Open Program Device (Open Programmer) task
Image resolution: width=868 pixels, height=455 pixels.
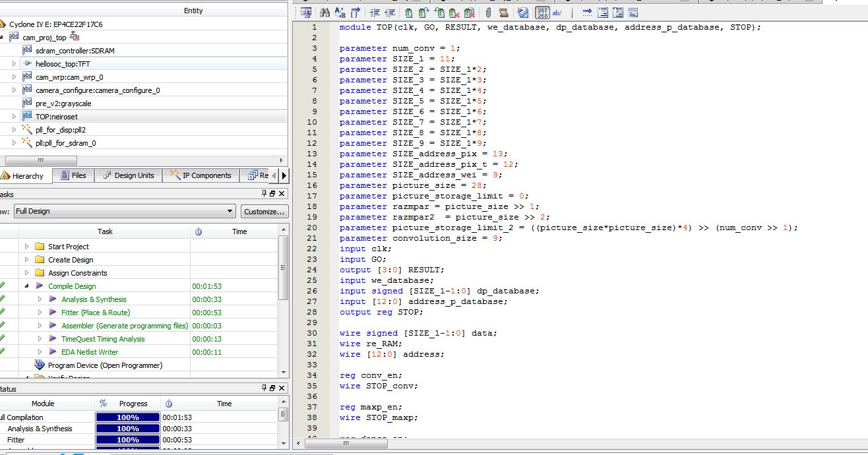click(x=105, y=365)
